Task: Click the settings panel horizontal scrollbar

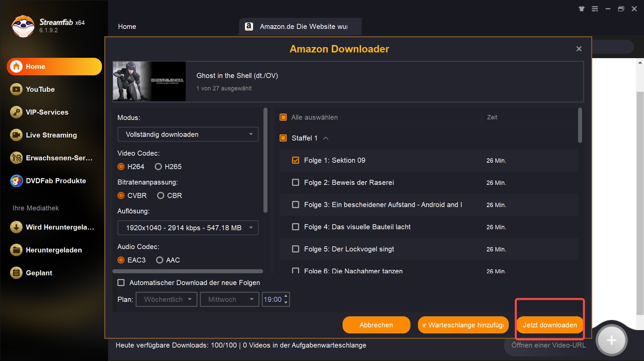Action: 188,271
